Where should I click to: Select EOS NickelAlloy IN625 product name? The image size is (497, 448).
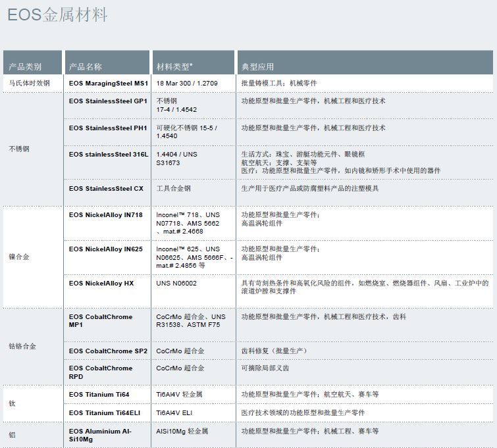coord(106,249)
